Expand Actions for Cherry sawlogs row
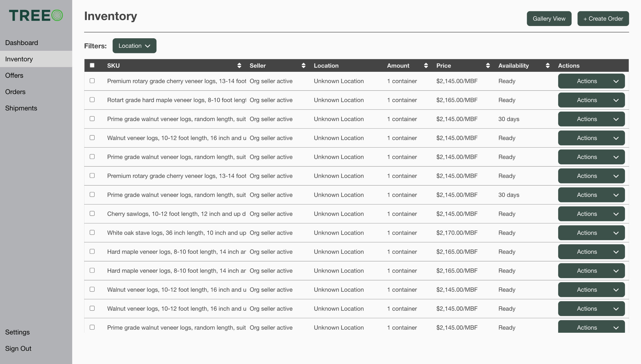The image size is (641, 364). pyautogui.click(x=591, y=214)
